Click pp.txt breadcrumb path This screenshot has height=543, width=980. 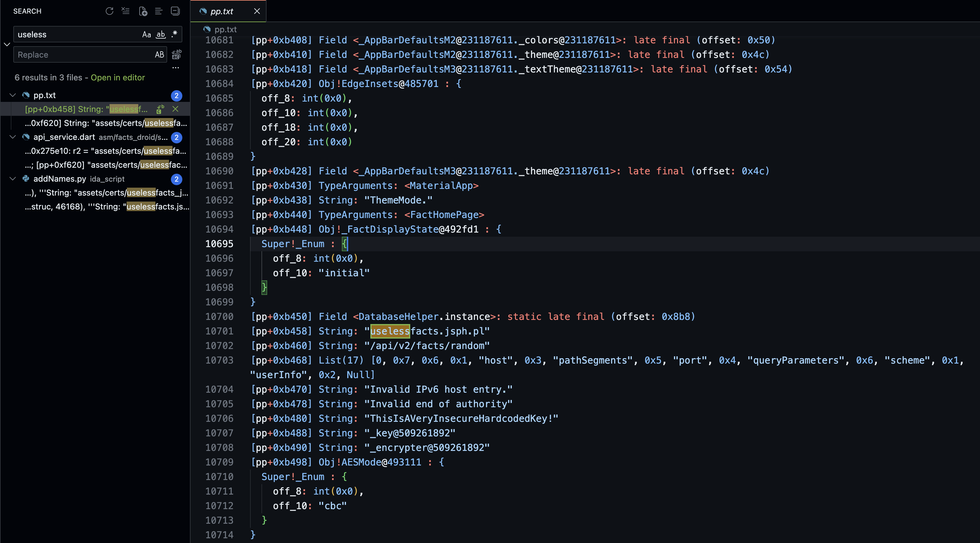226,29
